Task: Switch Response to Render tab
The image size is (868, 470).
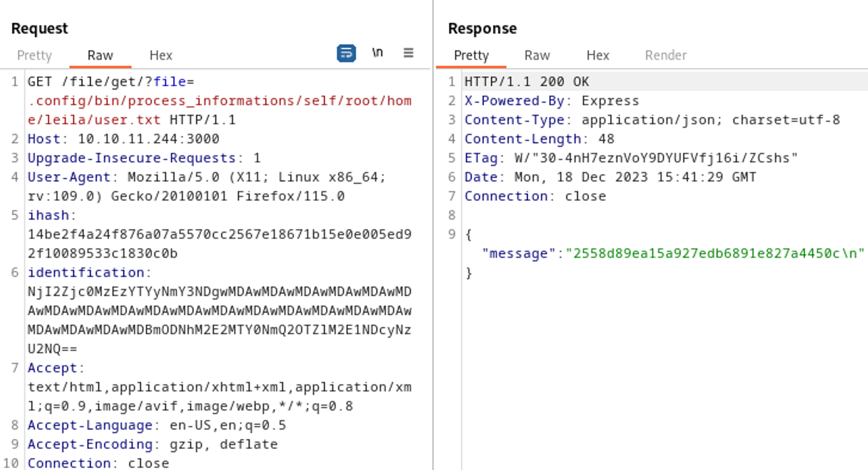Action: click(665, 55)
